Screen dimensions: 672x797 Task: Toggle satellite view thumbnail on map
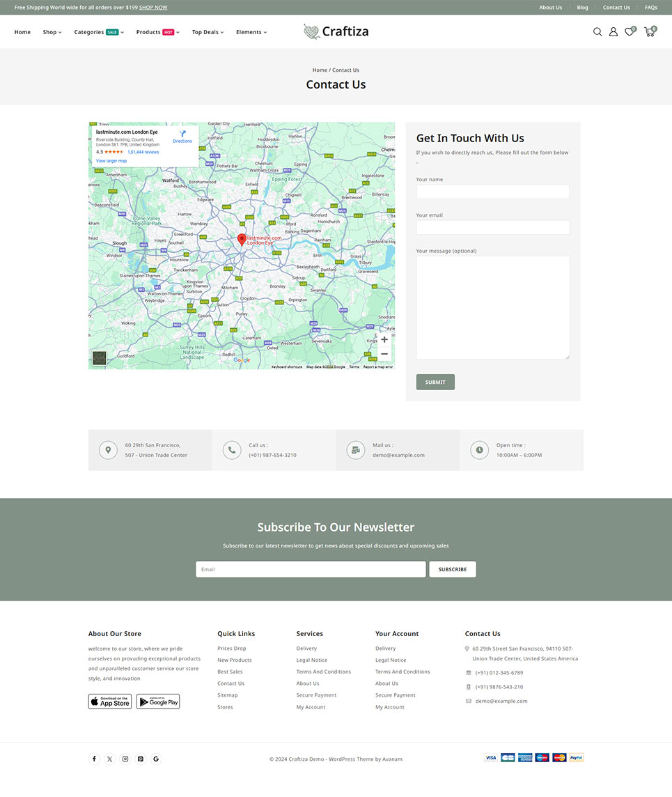coord(100,358)
